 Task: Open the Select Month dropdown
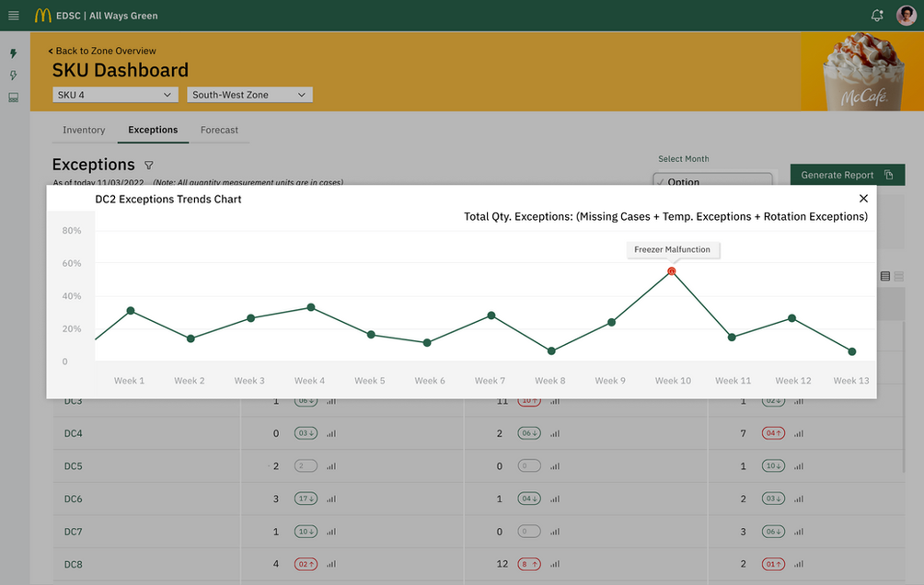(x=713, y=181)
